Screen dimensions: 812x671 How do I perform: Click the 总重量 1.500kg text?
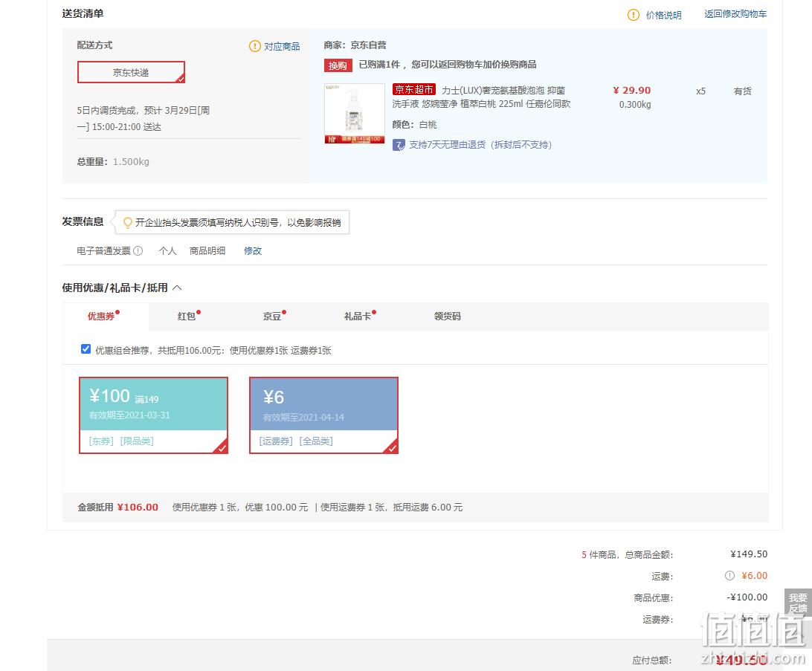(113, 161)
